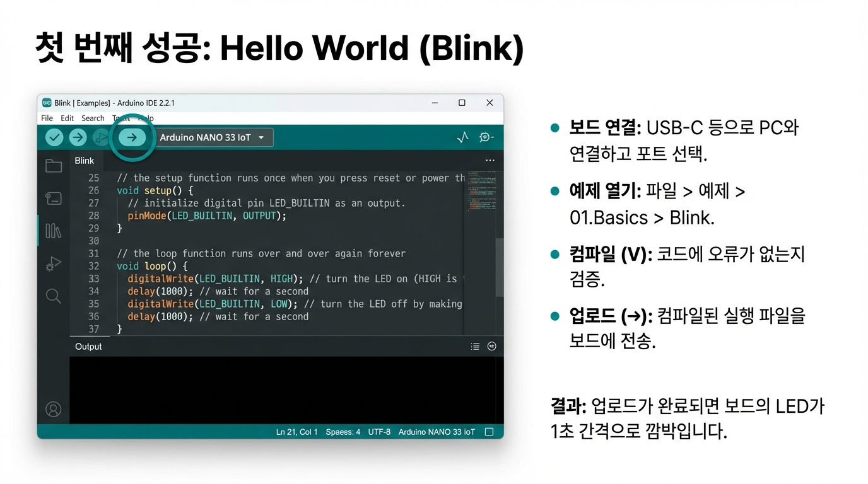Open the three-dots menu on the tab bar
Screen dimensions: 868x484
[x=490, y=161]
